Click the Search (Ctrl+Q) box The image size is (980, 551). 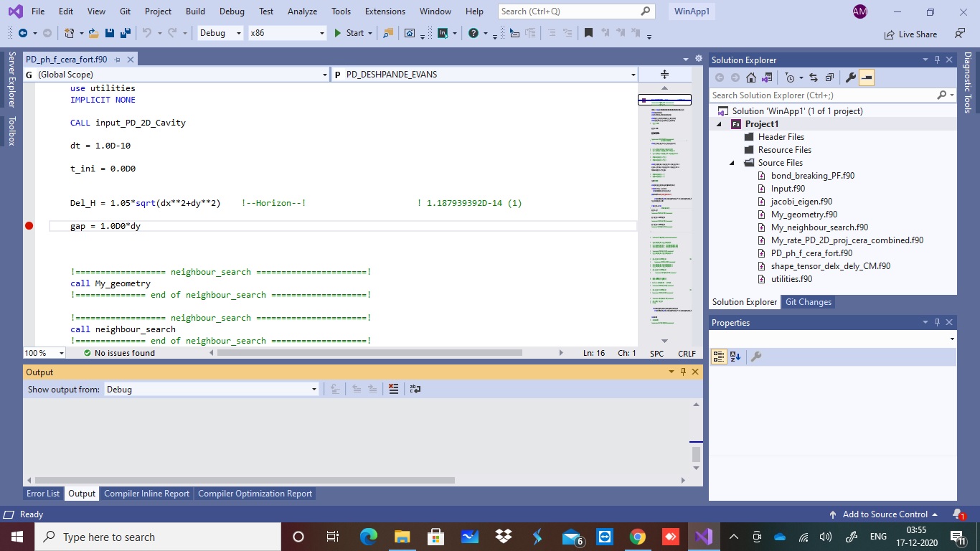click(x=577, y=11)
